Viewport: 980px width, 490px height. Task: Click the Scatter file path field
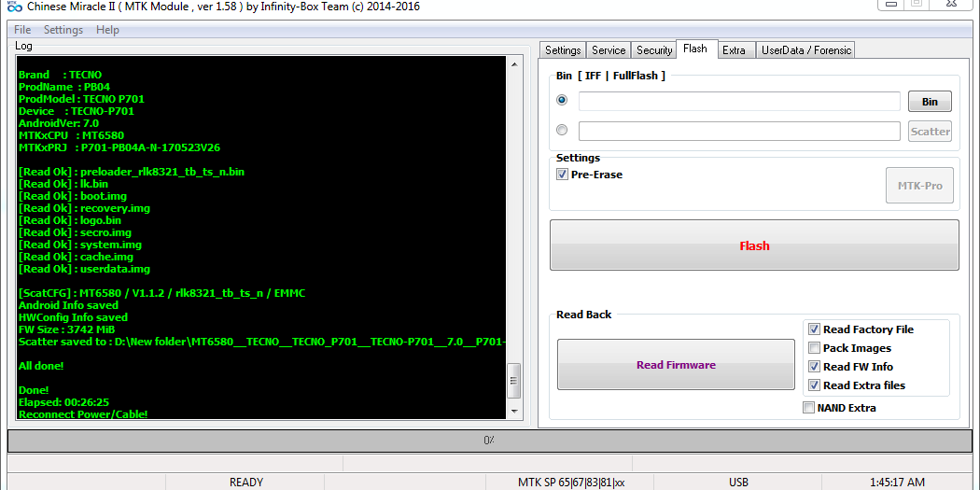pyautogui.click(x=739, y=132)
